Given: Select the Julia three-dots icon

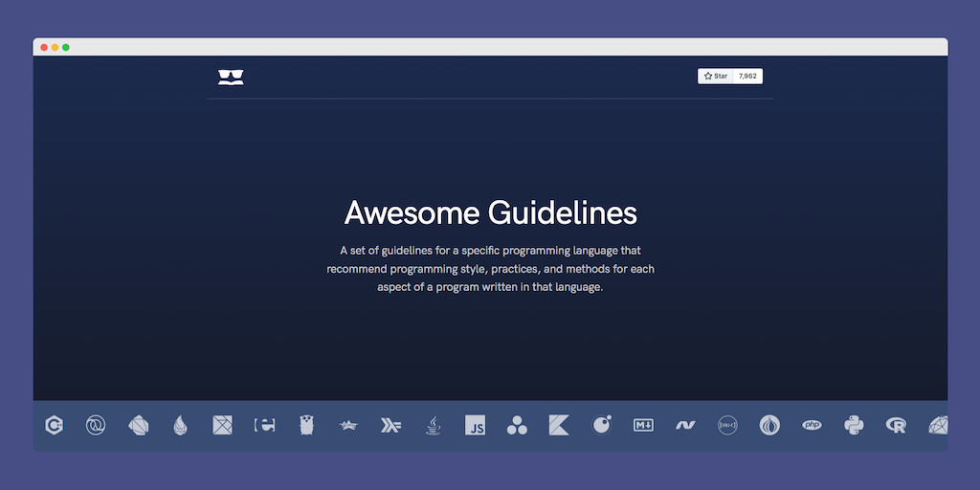Looking at the screenshot, I should 517,426.
